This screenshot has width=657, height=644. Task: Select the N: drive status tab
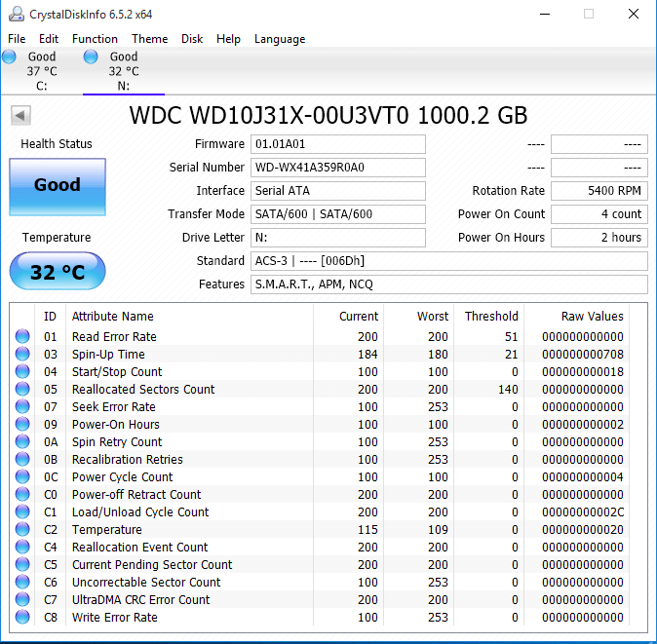pos(124,71)
